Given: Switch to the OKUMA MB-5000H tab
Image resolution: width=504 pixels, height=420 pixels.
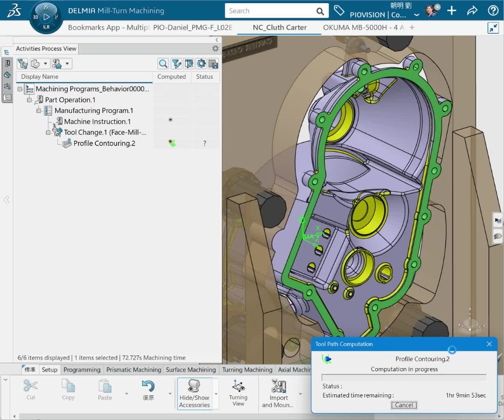Looking at the screenshot, I should 363,28.
